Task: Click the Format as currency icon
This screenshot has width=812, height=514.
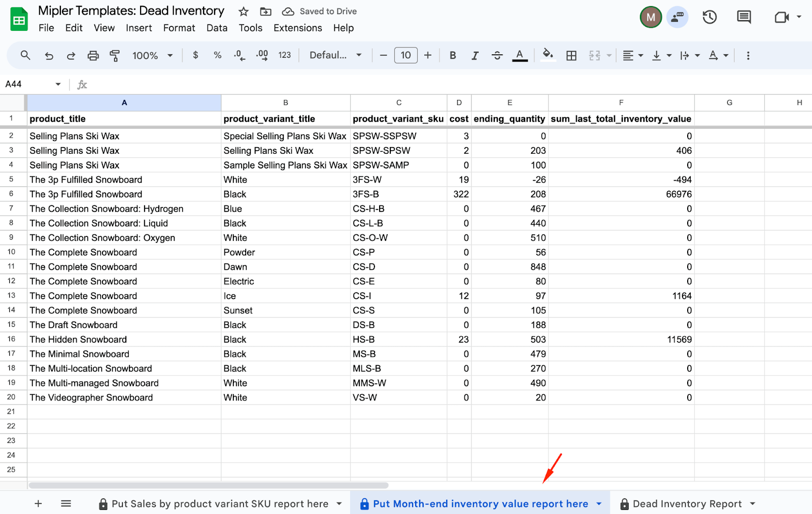Action: 195,55
